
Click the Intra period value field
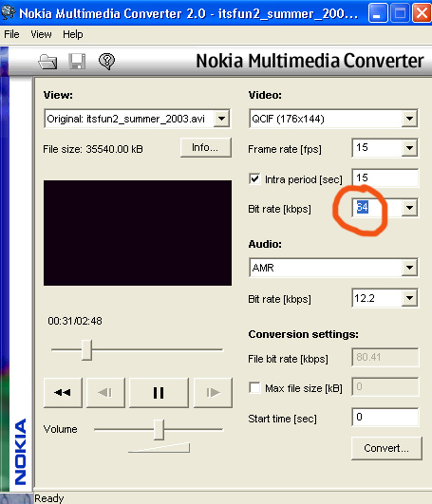pyautogui.click(x=385, y=177)
